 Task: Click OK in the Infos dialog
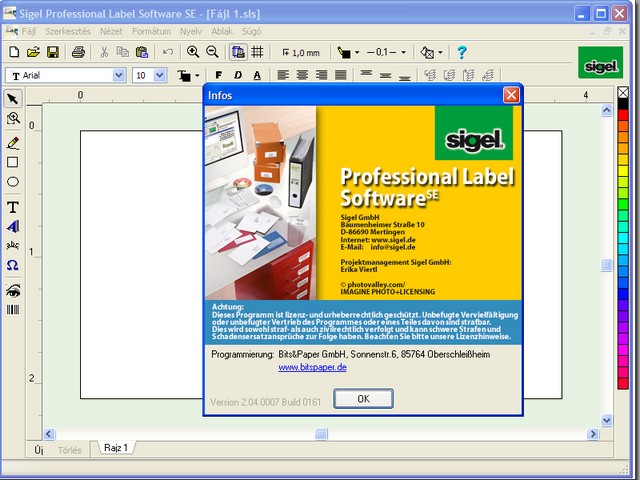[x=363, y=398]
